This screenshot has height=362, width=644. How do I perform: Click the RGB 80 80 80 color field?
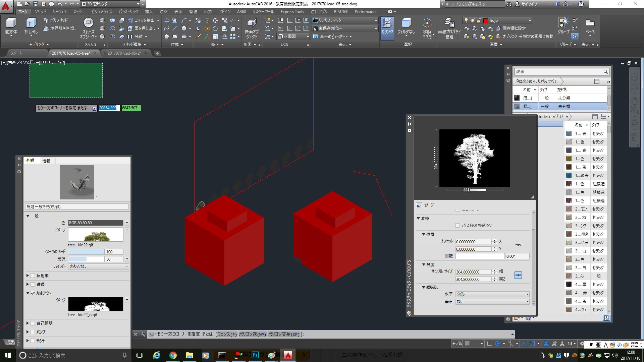tap(95, 223)
